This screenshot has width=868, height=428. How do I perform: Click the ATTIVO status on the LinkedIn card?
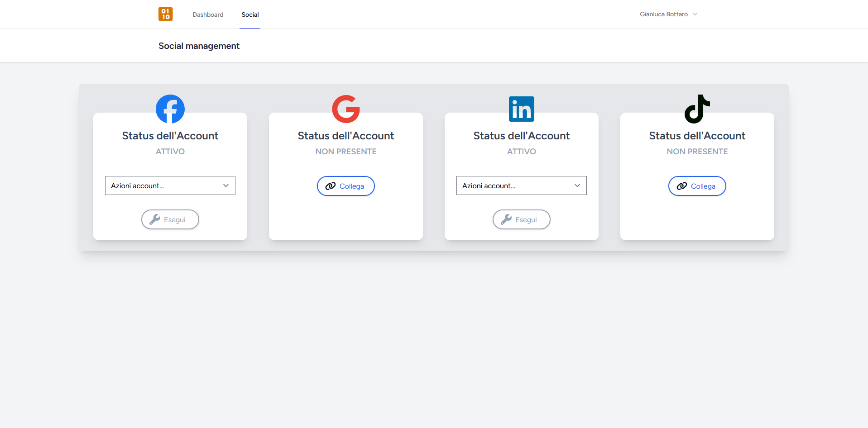(522, 152)
